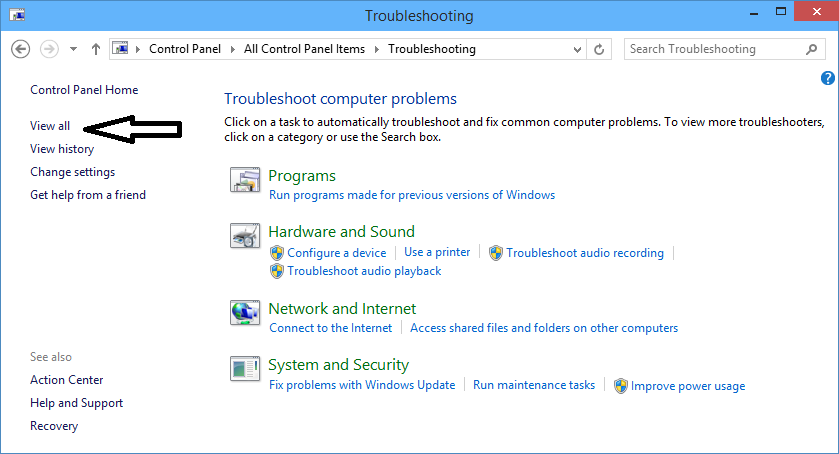Open Fix problems with Windows Update
This screenshot has height=454, width=839.
tap(362, 385)
